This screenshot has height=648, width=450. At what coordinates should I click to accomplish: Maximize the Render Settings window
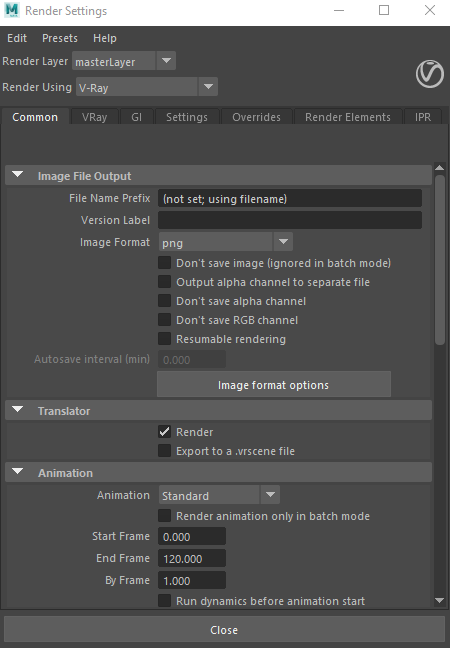coord(384,10)
